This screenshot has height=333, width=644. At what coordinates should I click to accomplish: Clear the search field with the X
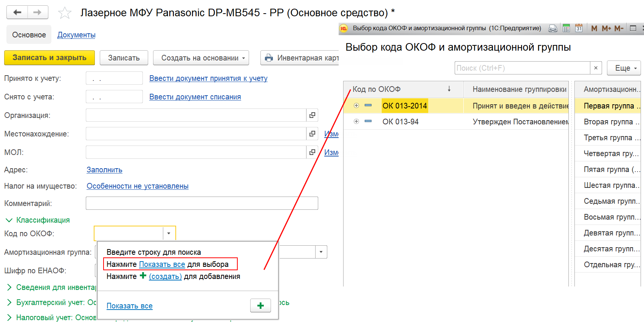coord(596,68)
